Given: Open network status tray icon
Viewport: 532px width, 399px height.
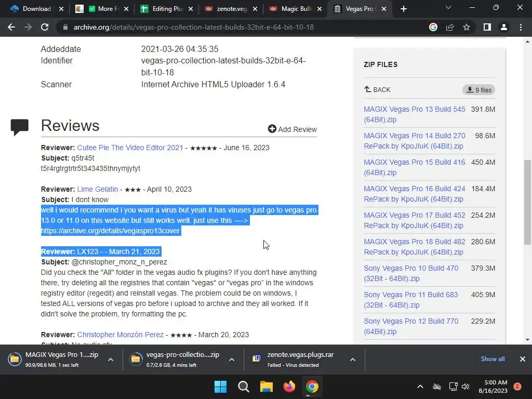Looking at the screenshot, I should 453,387.
